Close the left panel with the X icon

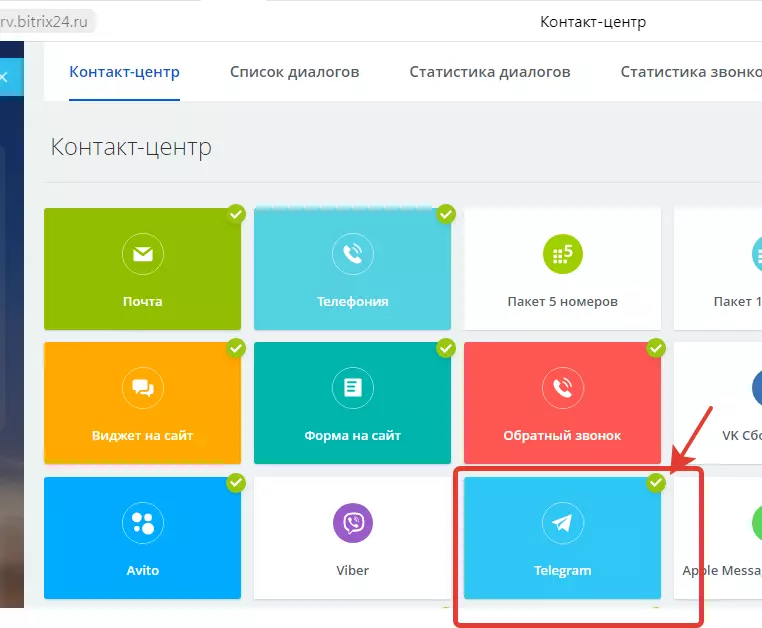point(4,77)
